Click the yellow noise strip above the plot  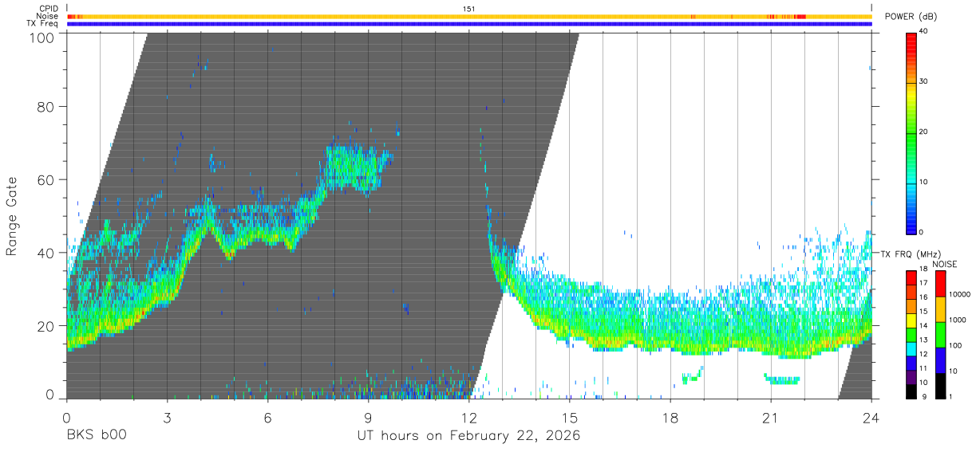tap(468, 16)
